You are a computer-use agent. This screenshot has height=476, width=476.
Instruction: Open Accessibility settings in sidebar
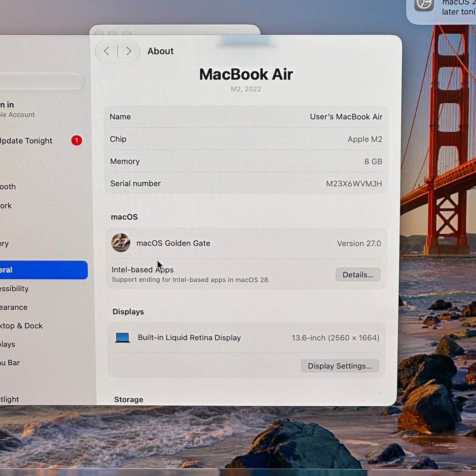tap(14, 288)
